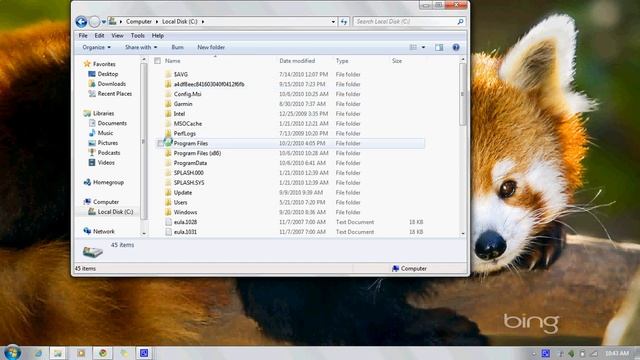Click the New folder button
640x360 pixels.
211,47
